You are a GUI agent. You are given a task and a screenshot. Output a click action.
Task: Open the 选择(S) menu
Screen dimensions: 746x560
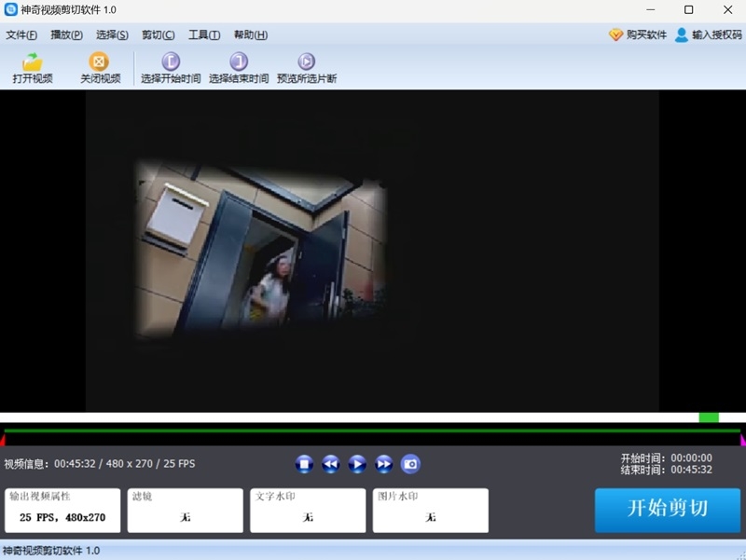[x=112, y=34]
